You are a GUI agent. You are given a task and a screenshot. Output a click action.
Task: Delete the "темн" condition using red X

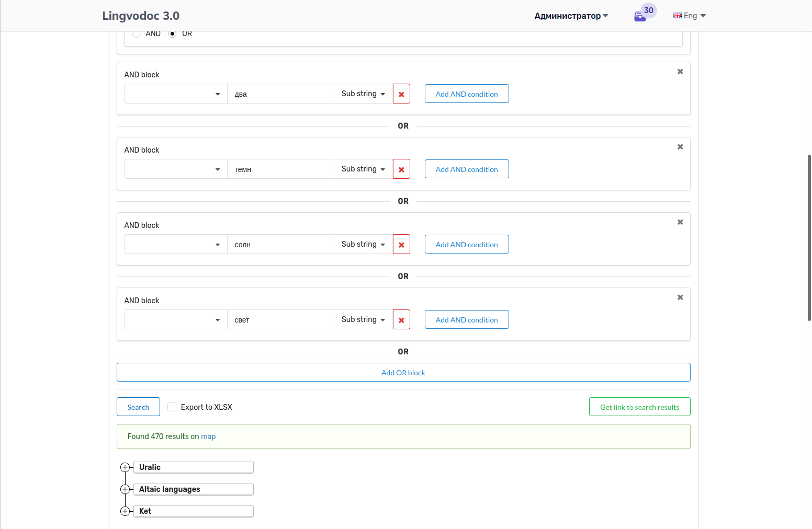(x=401, y=169)
